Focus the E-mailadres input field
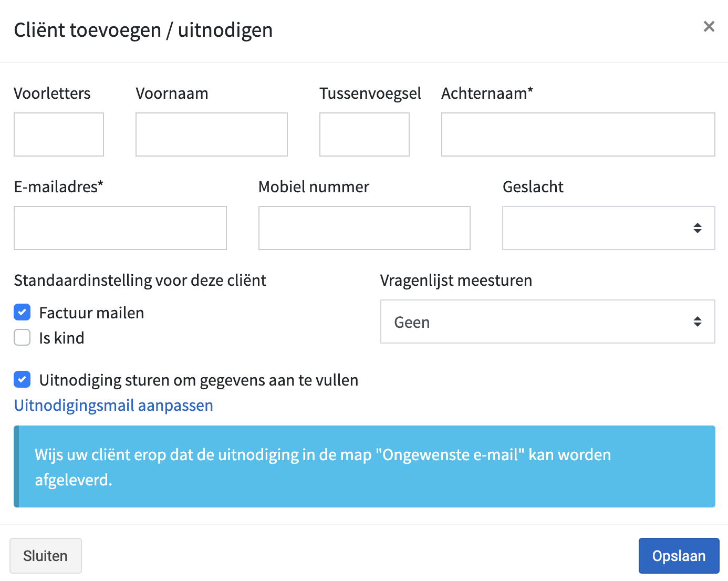The height and width of the screenshot is (581, 728). tap(120, 227)
